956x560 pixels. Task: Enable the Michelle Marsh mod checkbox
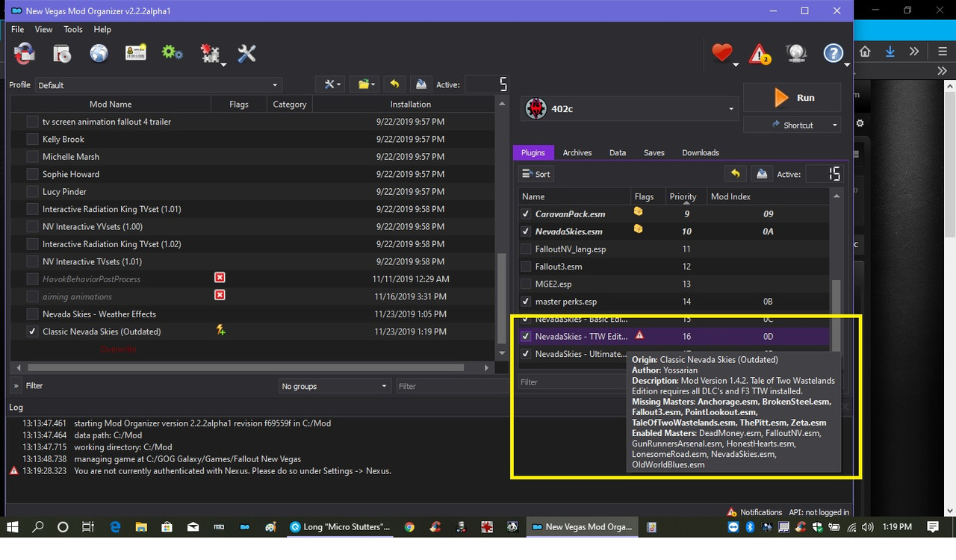(32, 156)
